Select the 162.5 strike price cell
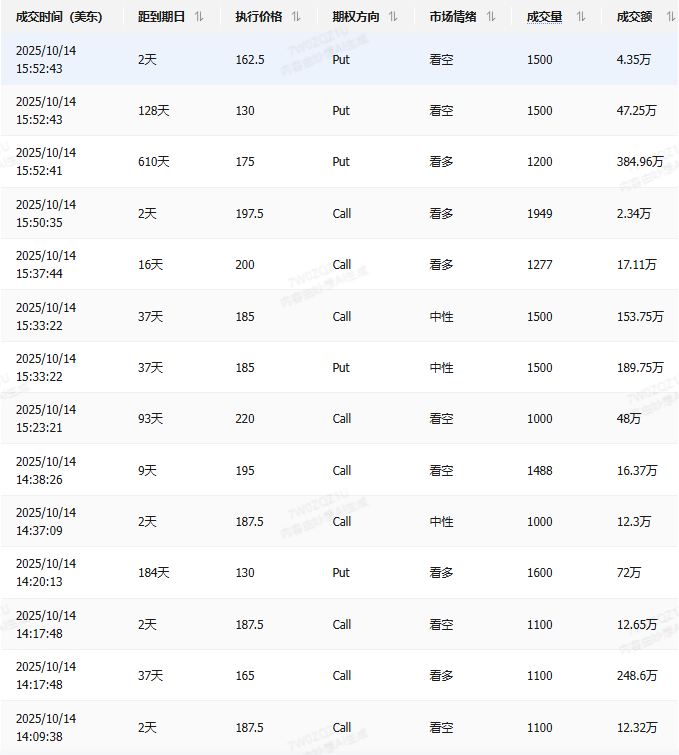Viewport: 679px width, 755px height. point(250,60)
